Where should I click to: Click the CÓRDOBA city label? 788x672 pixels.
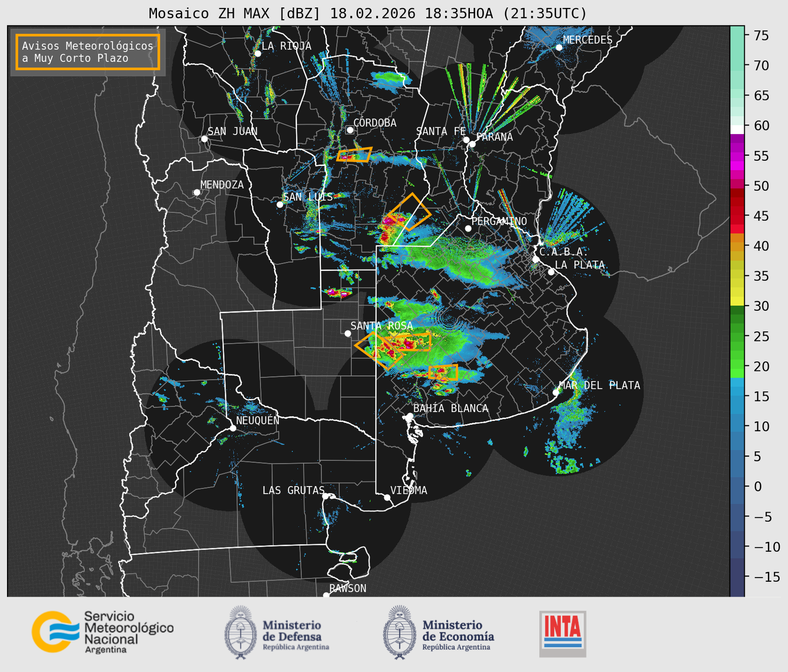(375, 122)
